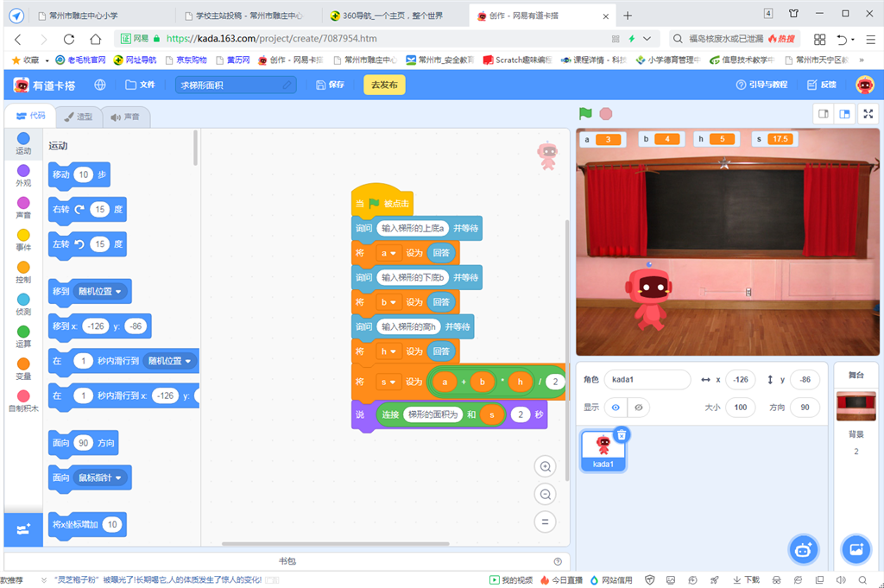Hide the sprite with crossed eye icon
Image resolution: width=884 pixels, height=588 pixels.
pos(638,408)
